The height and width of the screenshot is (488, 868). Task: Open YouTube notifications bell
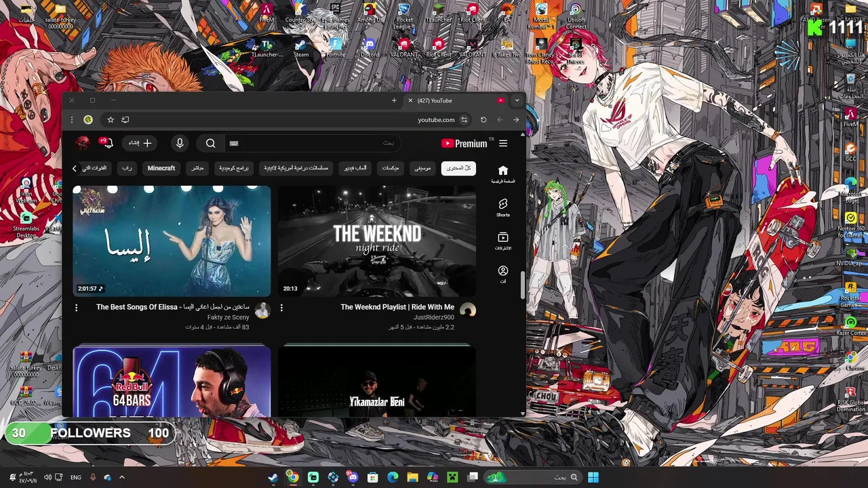[x=107, y=143]
